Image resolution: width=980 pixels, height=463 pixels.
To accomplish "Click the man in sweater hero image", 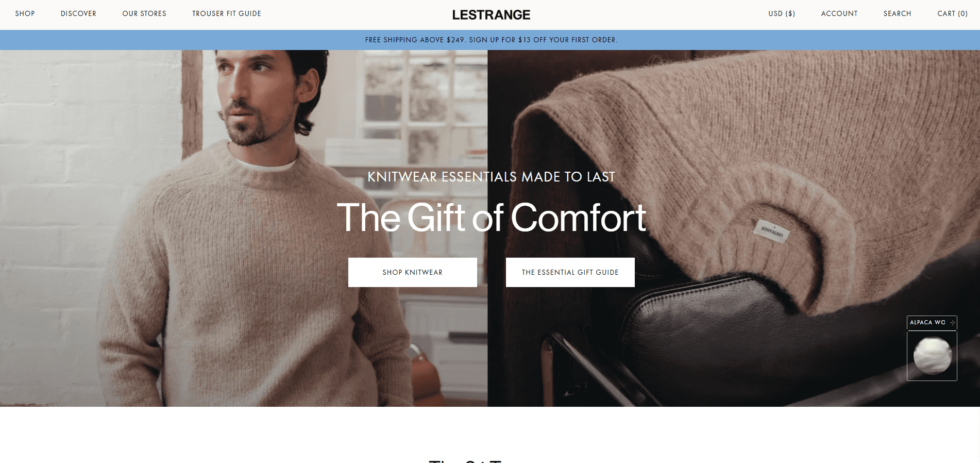I will 244,228.
